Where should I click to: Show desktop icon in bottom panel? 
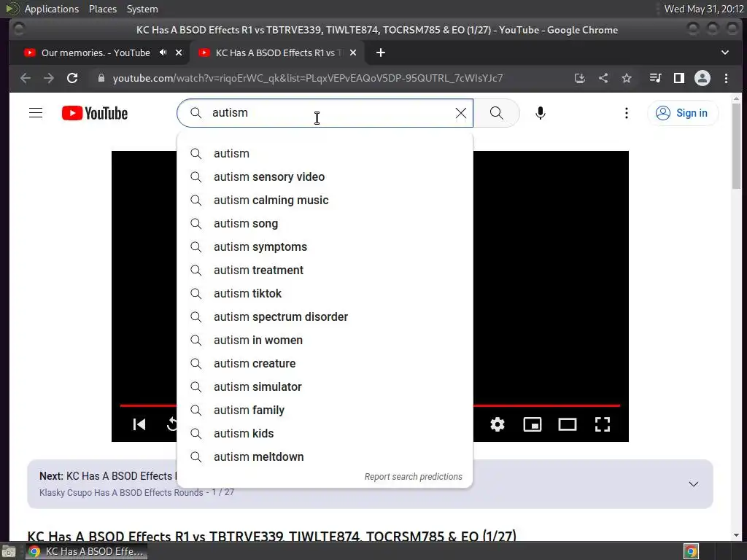9,551
